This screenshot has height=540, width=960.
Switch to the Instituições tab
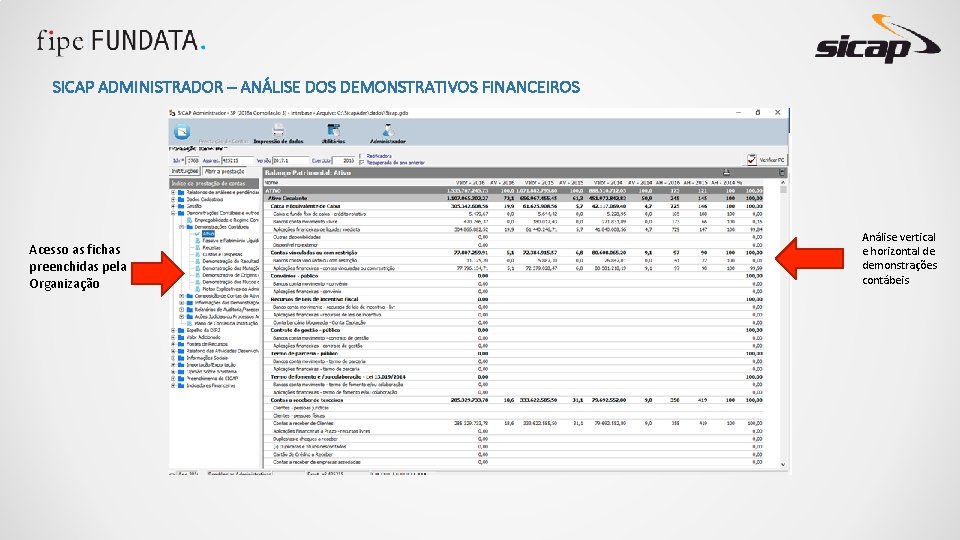coord(185,171)
